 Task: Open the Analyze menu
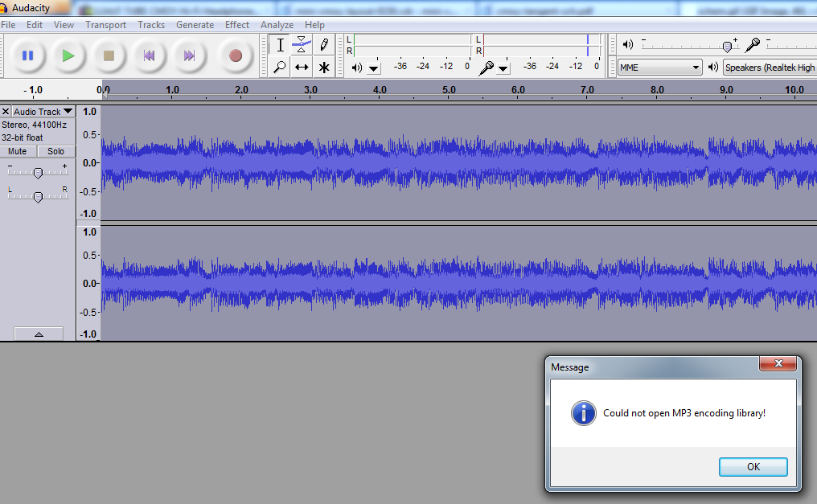[277, 24]
